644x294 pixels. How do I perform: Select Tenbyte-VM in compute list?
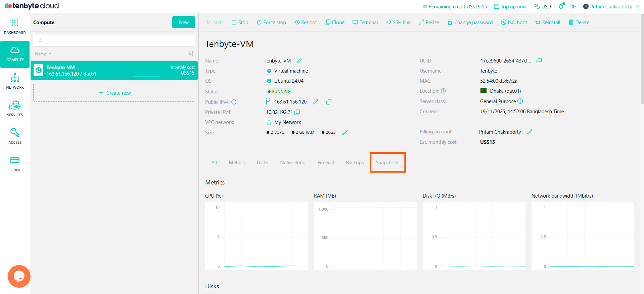tap(114, 71)
